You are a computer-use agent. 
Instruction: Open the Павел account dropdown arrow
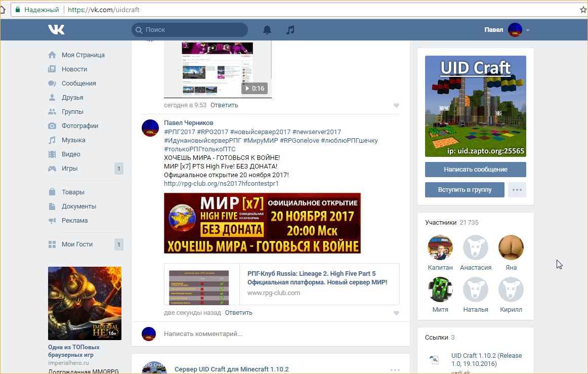(528, 30)
